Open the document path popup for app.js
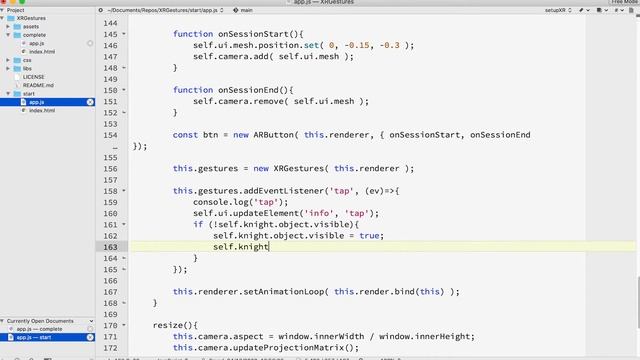This screenshot has width=640, height=360. (x=165, y=10)
